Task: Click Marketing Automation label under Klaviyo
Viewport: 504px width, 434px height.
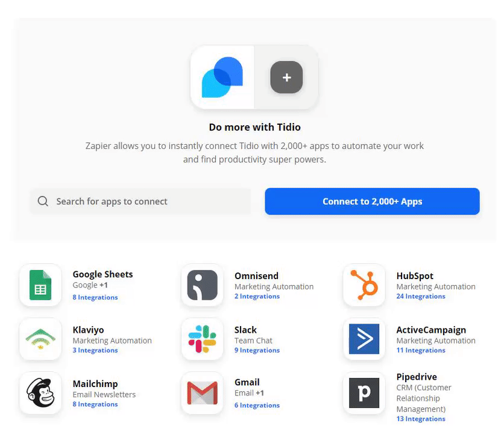Action: [112, 341]
